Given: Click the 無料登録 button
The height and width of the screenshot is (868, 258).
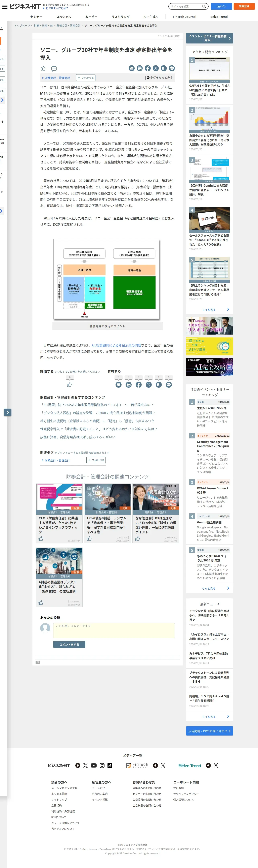Looking at the screenshot, I should pyautogui.click(x=244, y=6).
